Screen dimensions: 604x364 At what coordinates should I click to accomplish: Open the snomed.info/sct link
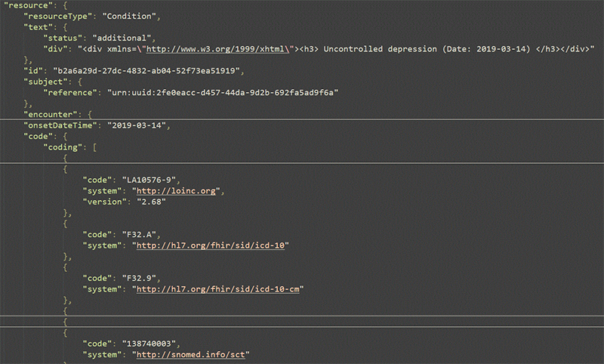click(x=191, y=355)
